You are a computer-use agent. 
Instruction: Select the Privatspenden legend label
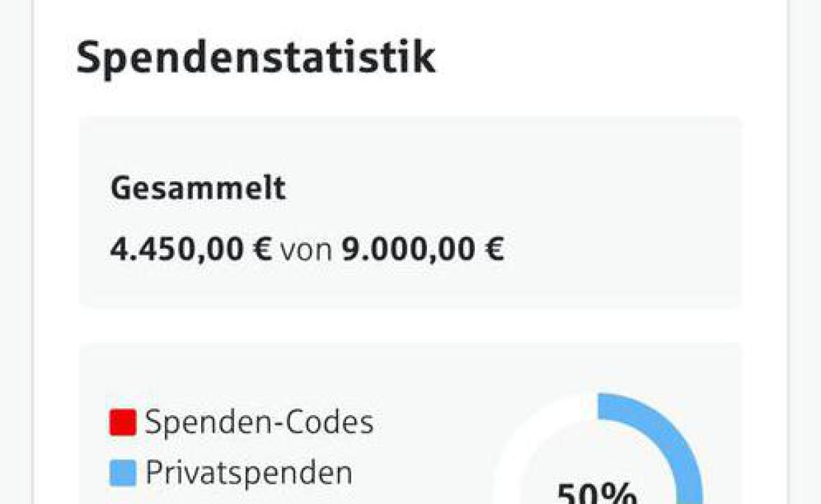pyautogui.click(x=248, y=473)
